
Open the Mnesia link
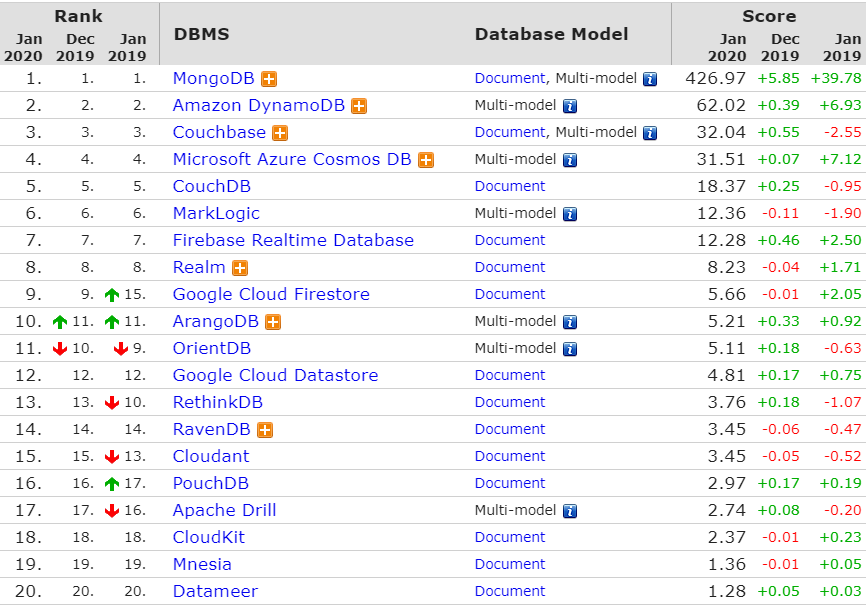[x=202, y=564]
